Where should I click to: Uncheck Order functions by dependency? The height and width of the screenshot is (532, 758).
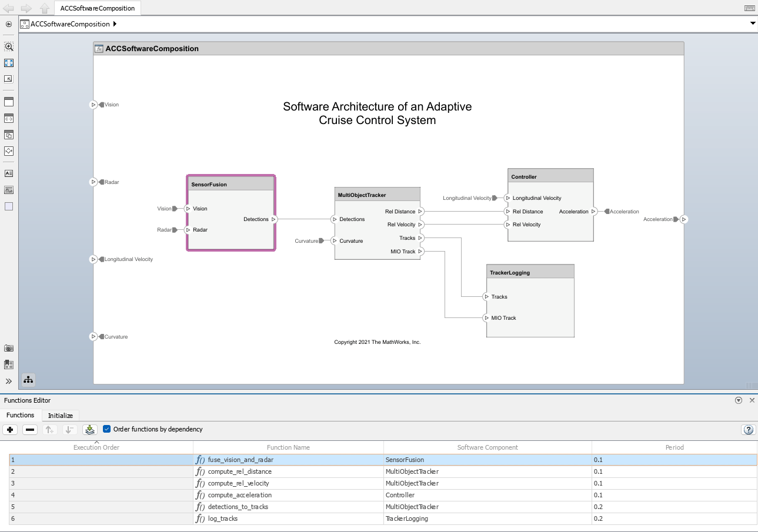pos(106,429)
